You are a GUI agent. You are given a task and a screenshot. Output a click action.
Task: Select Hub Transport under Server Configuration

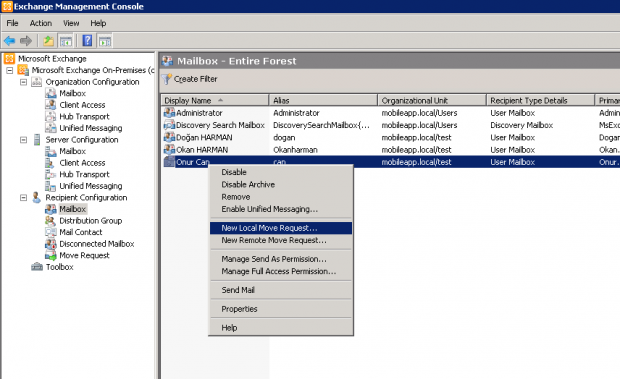(84, 174)
